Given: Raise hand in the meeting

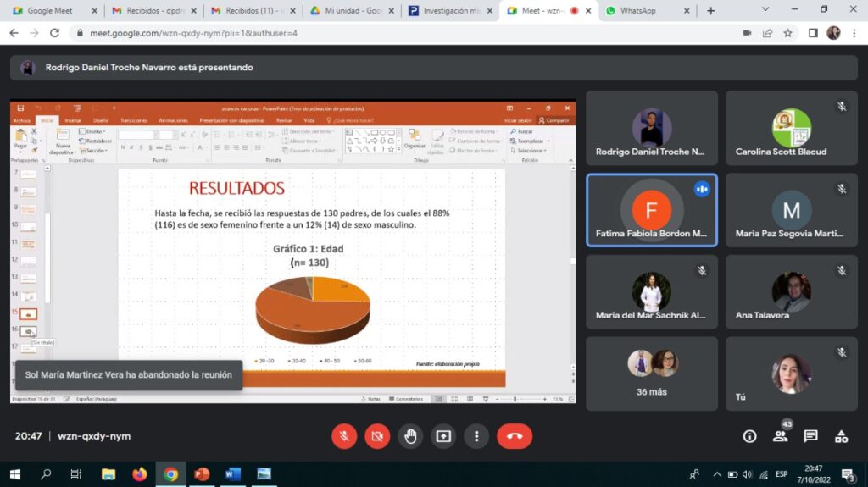Looking at the screenshot, I should click(x=410, y=436).
